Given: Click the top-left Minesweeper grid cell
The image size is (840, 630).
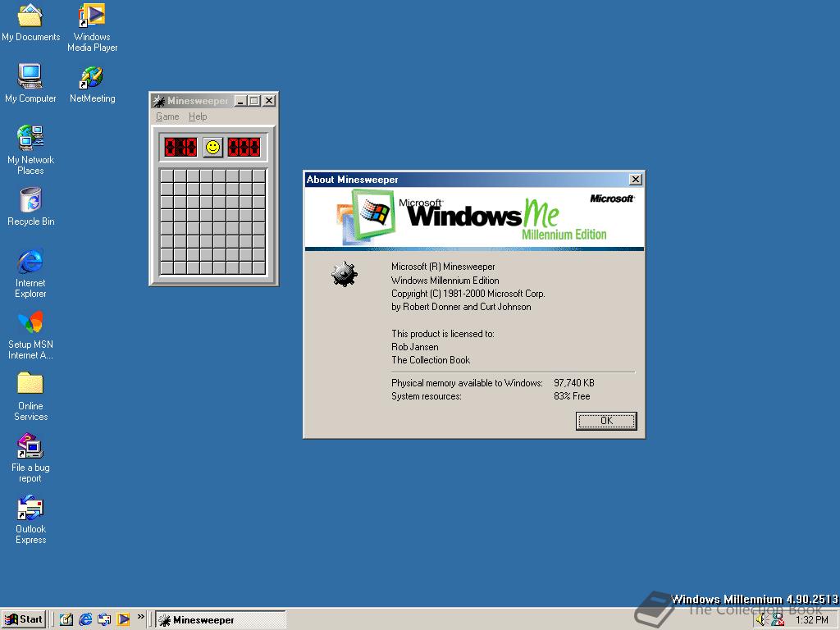Looking at the screenshot, I should click(x=167, y=176).
